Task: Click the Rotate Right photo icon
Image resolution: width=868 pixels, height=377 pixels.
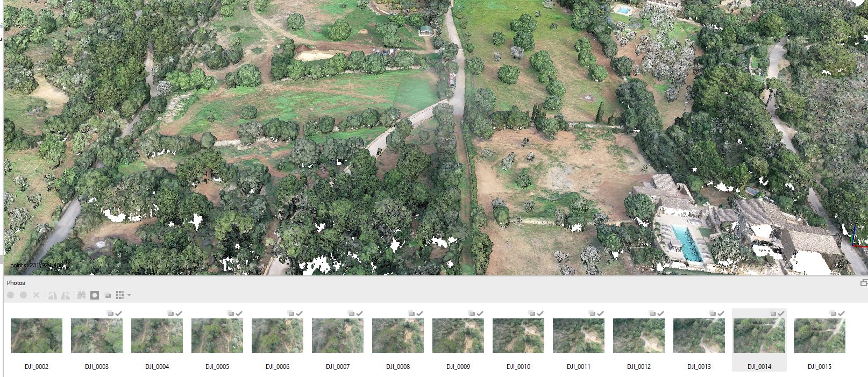Action: pos(66,295)
